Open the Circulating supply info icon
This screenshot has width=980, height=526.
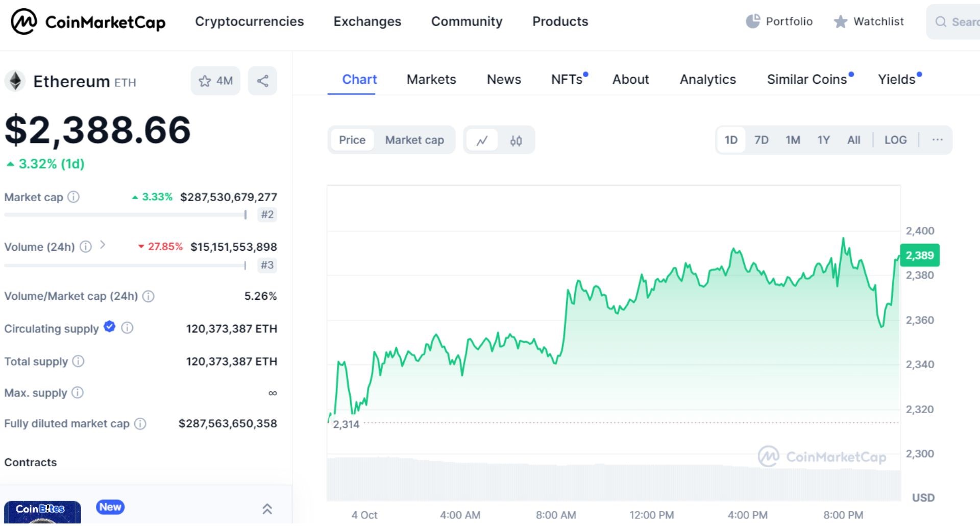tap(127, 328)
